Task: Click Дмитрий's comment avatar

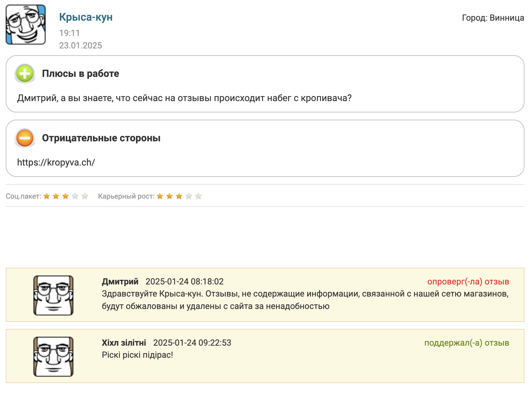Action: pos(53,295)
